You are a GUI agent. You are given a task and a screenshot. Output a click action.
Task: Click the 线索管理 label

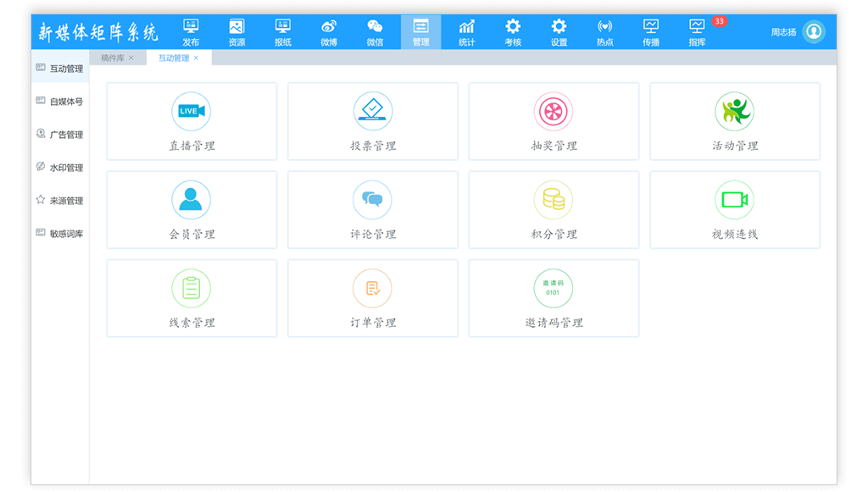pyautogui.click(x=192, y=323)
